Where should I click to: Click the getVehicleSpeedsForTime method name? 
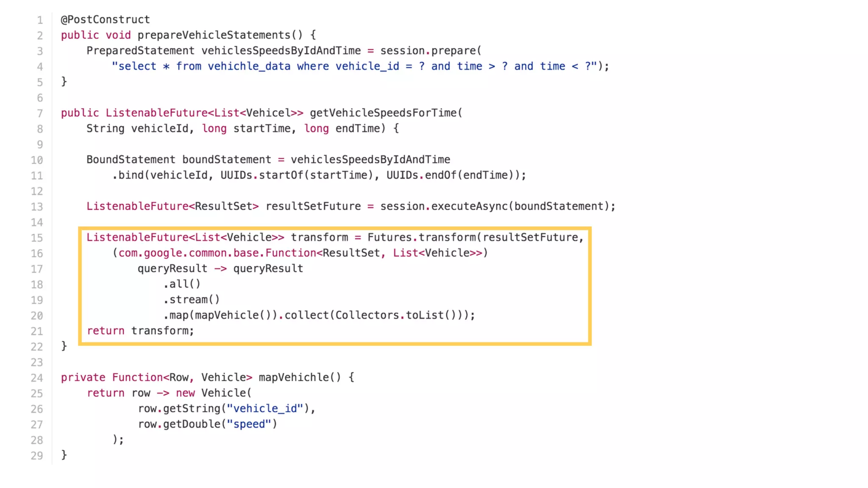383,113
